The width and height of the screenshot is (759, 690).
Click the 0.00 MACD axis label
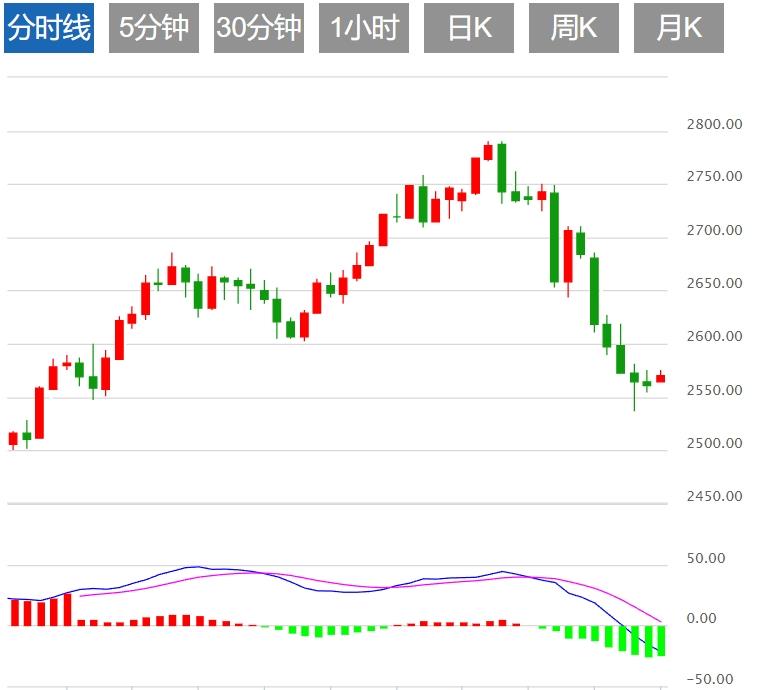pyautogui.click(x=726, y=619)
